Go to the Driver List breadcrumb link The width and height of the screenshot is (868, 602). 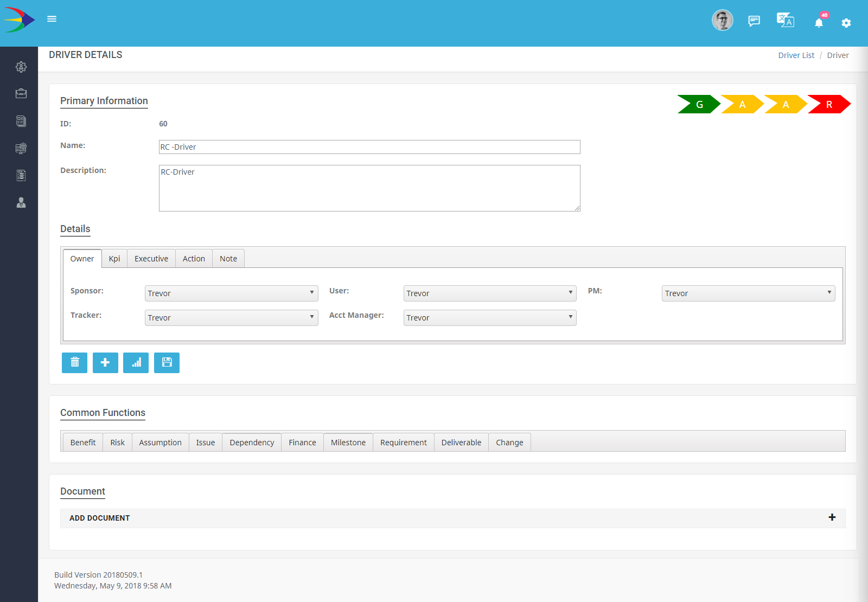point(796,55)
